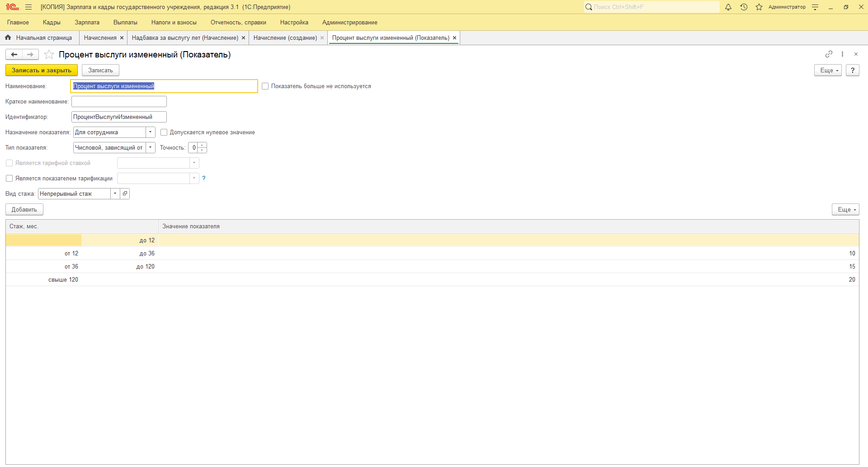Expand Назначение показателя dropdown
Image resolution: width=868 pixels, height=467 pixels.
click(151, 132)
